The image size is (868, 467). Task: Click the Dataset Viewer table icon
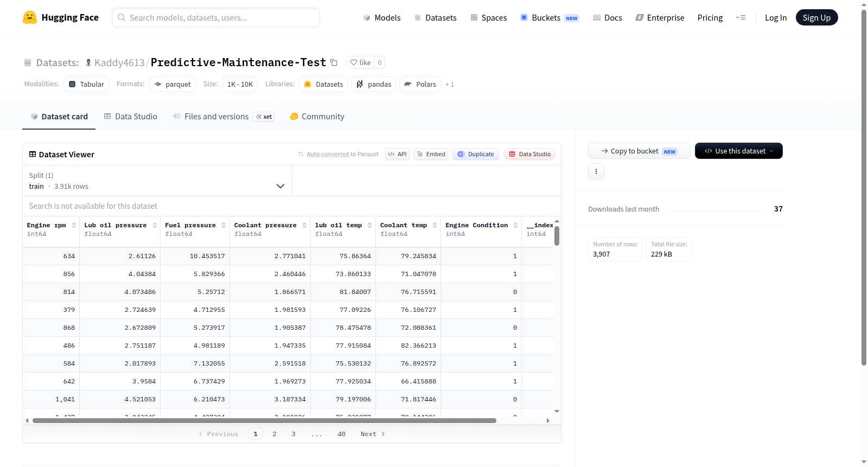[x=33, y=154]
